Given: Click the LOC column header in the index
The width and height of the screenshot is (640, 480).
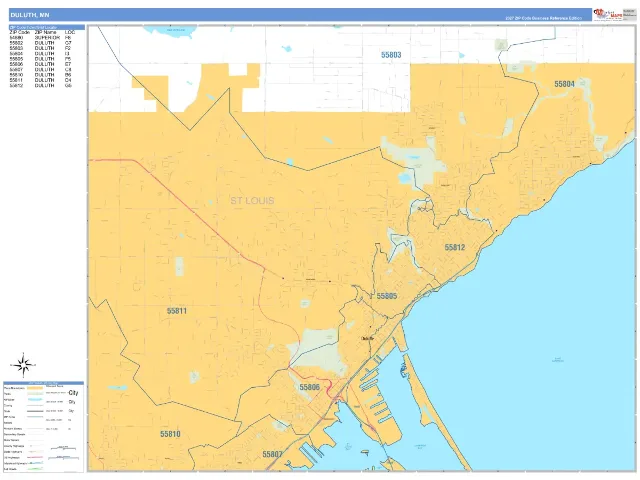Looking at the screenshot, I should tap(70, 32).
